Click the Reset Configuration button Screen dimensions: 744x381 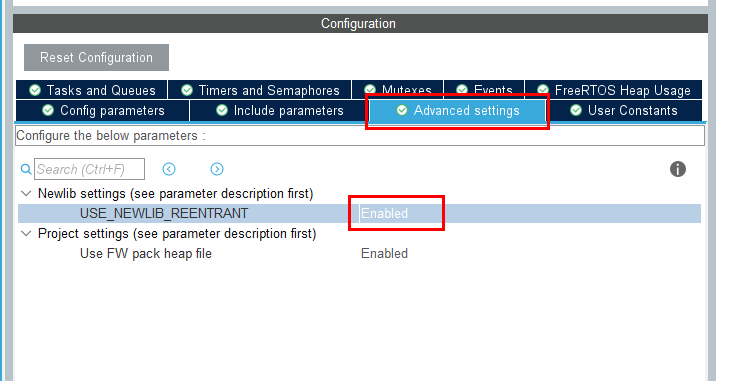[96, 57]
